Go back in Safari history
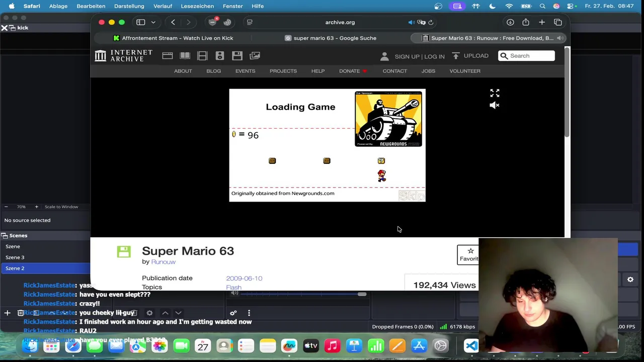Viewport: 644px width, 362px height. pos(173,22)
